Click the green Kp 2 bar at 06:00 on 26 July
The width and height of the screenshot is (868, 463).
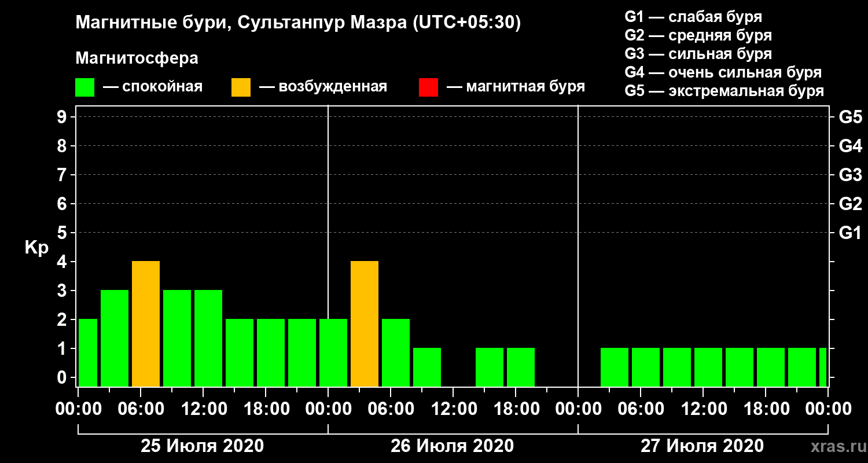(x=396, y=353)
